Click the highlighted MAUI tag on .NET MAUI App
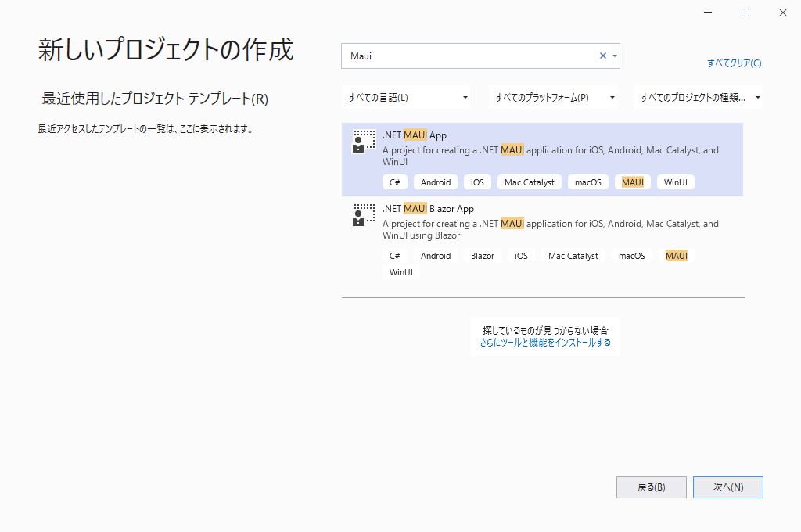 tap(632, 182)
